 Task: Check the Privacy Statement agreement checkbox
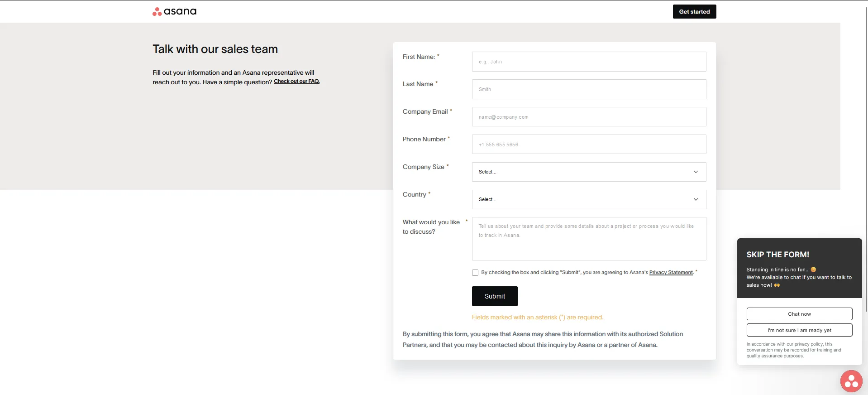[x=475, y=273]
